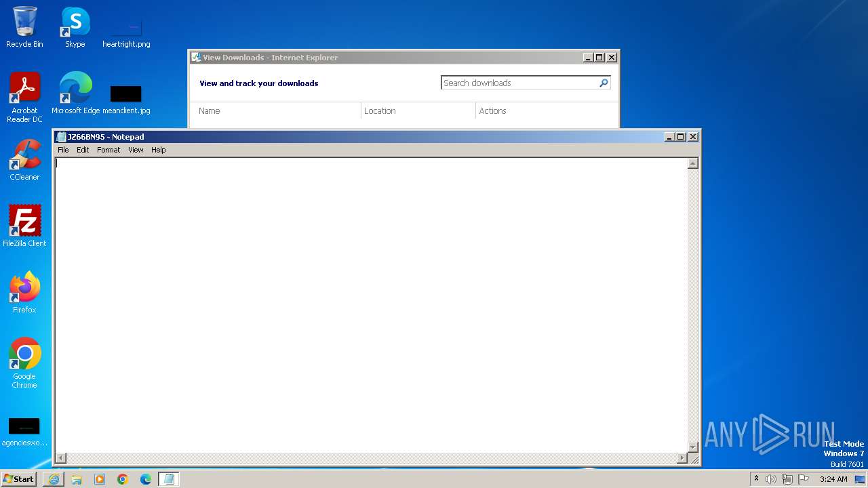
Task: Open the network tray icon
Action: [787, 479]
